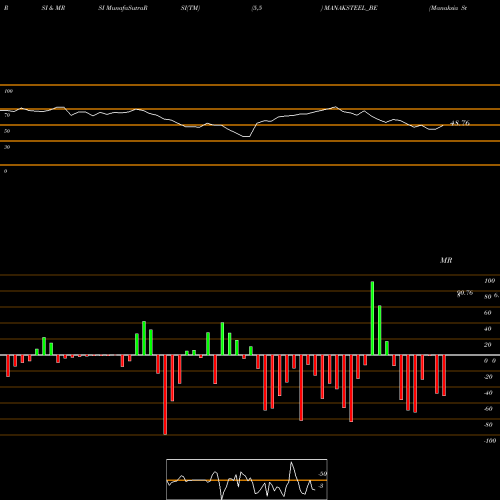Open the mini overview chart thumbnail at the bottom
This screenshot has height=500, width=500.
click(x=247, y=479)
